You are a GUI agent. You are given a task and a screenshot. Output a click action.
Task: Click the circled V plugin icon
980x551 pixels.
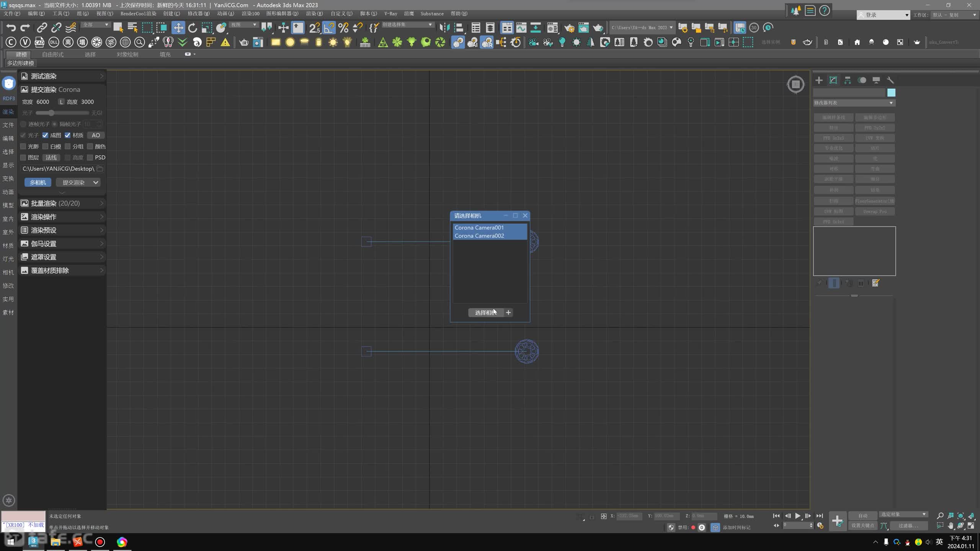coord(25,42)
